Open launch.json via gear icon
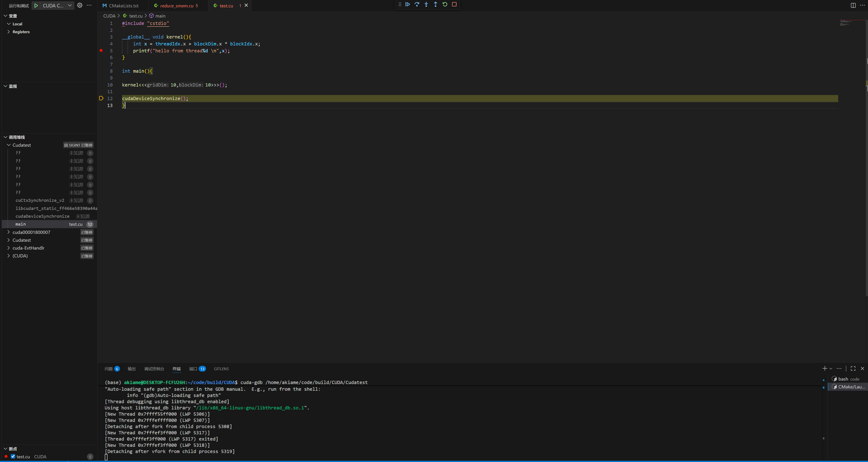This screenshot has width=868, height=462. [x=80, y=5]
